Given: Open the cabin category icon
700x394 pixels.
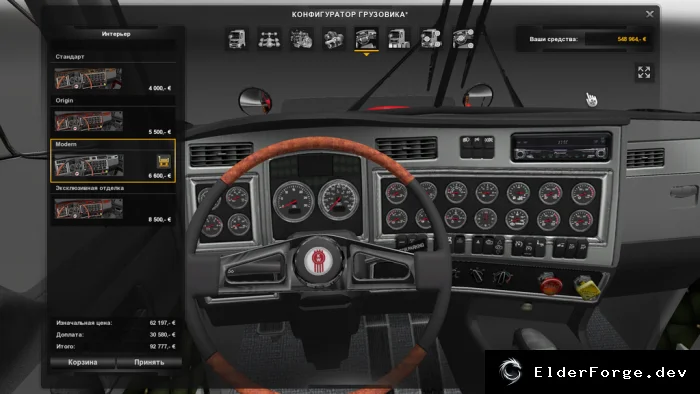Looking at the screenshot, I should [237, 39].
